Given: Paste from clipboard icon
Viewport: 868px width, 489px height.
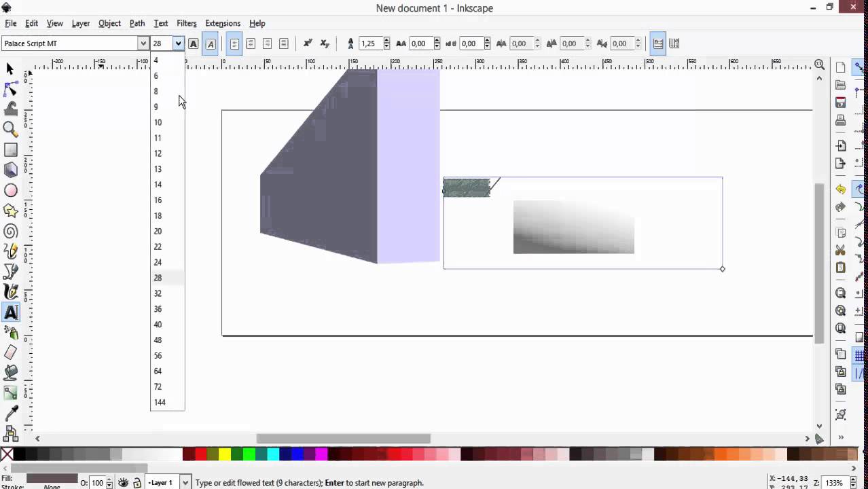Looking at the screenshot, I should 841,268.
